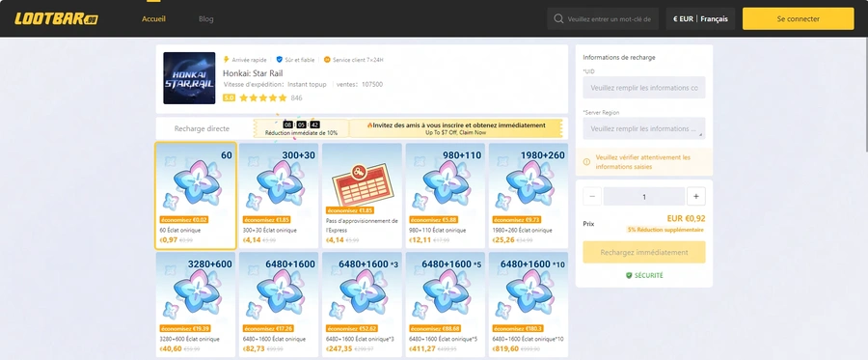Select the 6480+1600 *5 Éclat onirique card
This screenshot has width=868, height=360.
click(445, 305)
